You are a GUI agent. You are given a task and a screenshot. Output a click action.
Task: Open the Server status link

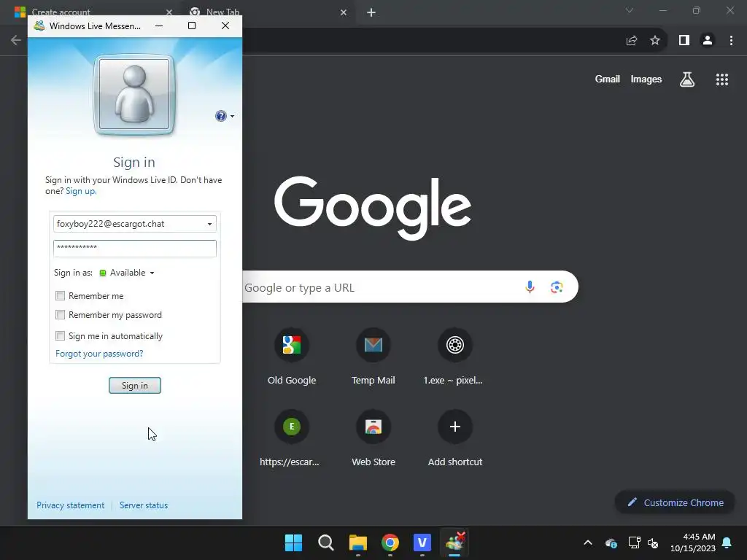click(144, 505)
